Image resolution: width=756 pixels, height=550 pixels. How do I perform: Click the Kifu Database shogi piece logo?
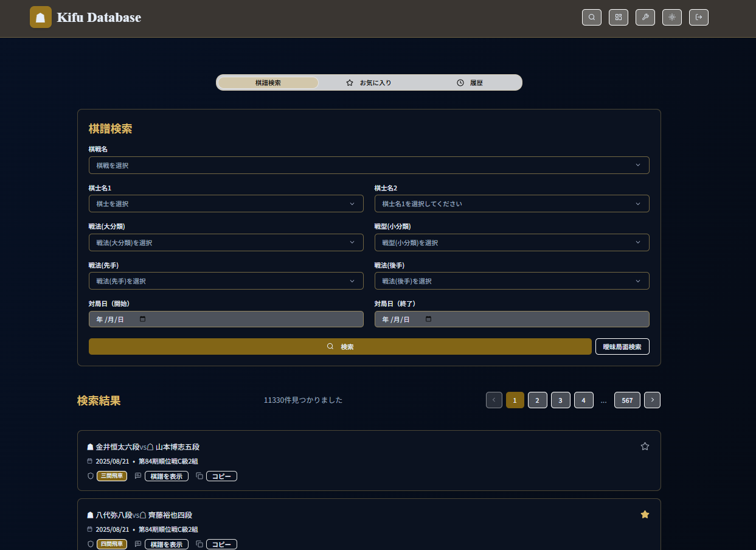41,17
